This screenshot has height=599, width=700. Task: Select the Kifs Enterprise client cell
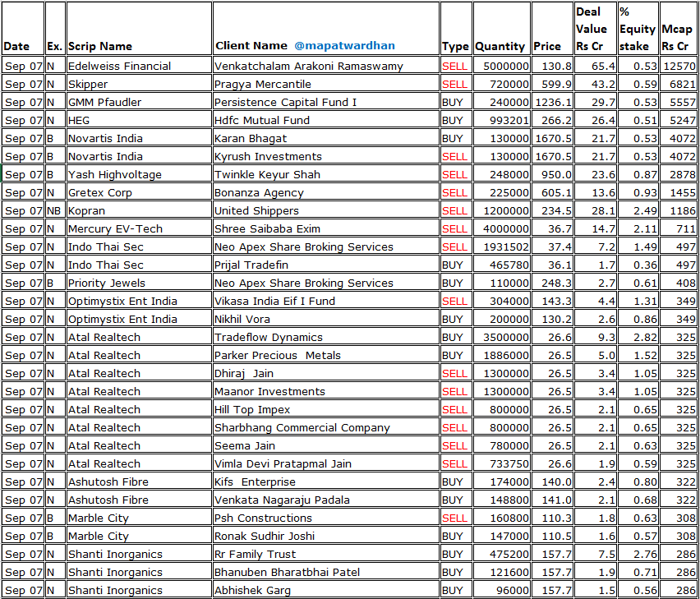pos(326,482)
